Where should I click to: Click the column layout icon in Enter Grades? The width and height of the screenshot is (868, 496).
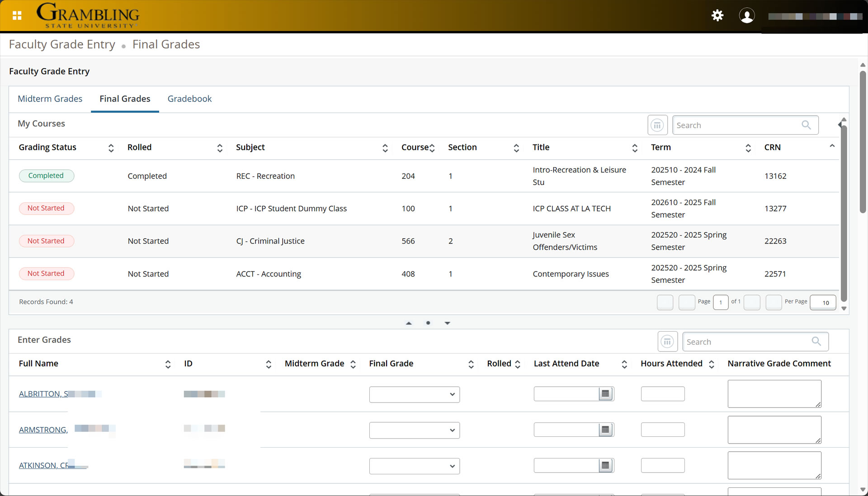(x=667, y=341)
